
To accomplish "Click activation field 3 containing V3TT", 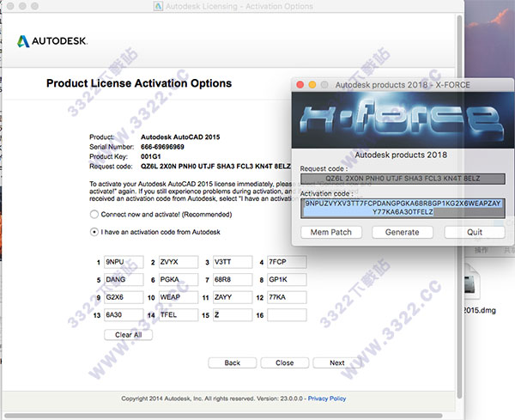I will coord(233,262).
